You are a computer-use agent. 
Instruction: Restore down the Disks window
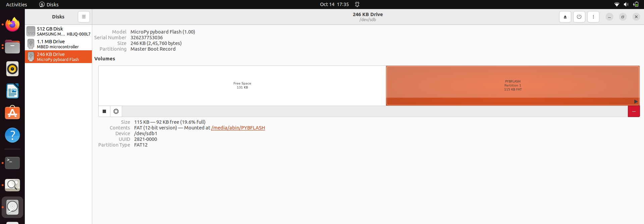(x=623, y=17)
